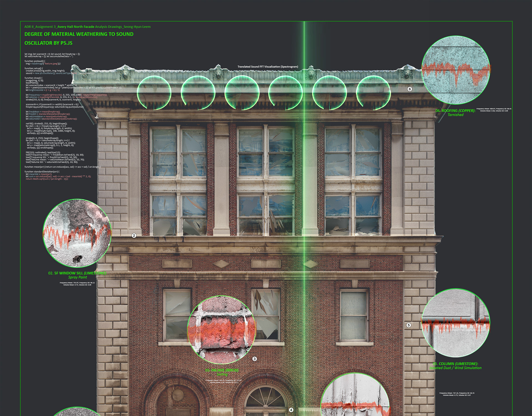Click the numbered marker 5 on the right column
The width and height of the screenshot is (532, 416).
click(x=409, y=325)
